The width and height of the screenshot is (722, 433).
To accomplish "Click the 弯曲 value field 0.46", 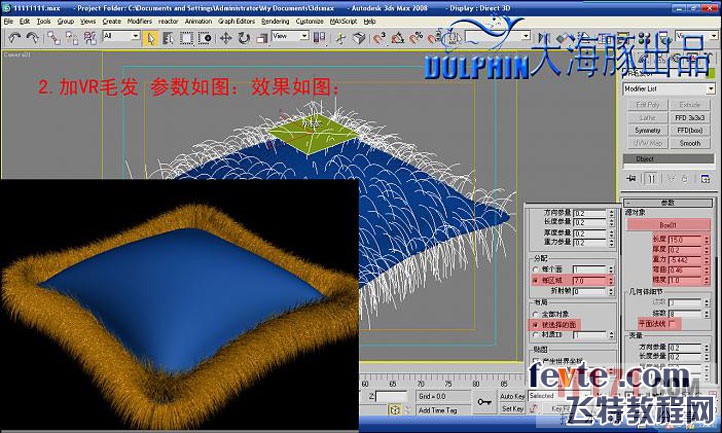I will coord(685,270).
